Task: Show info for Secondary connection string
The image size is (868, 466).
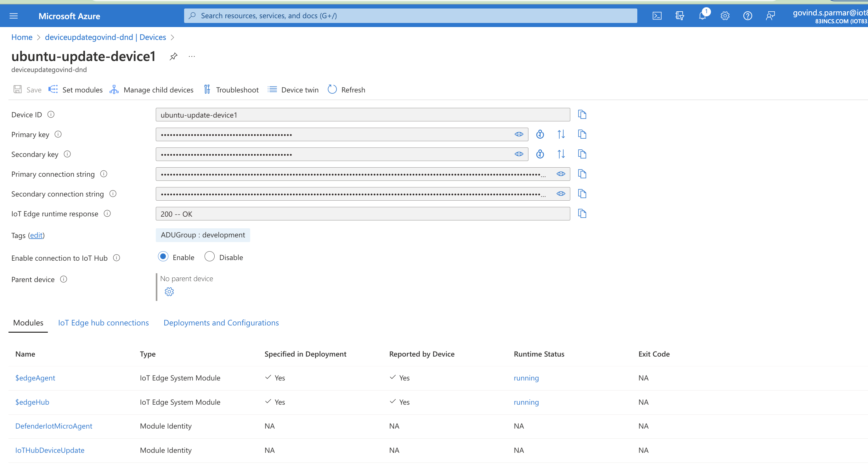Action: [113, 194]
